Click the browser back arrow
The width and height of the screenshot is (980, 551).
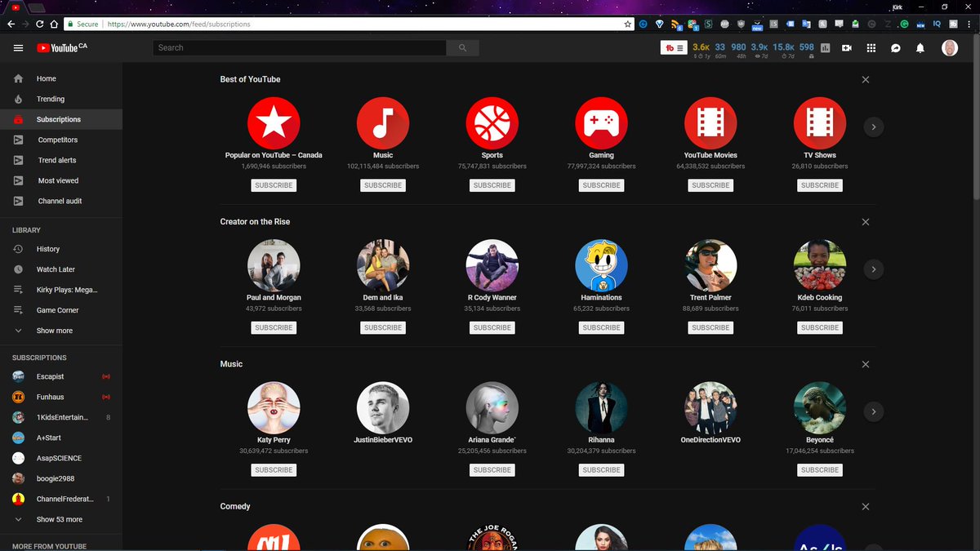tap(11, 24)
